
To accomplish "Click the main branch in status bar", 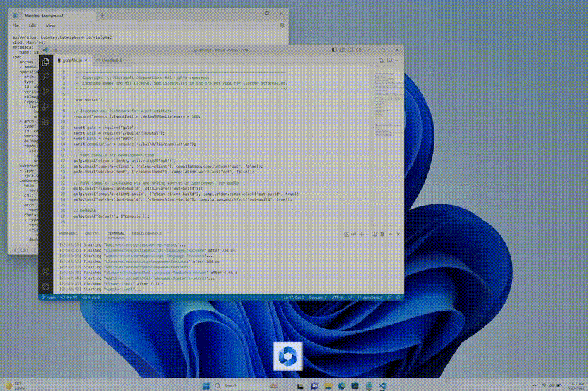I will tap(49, 297).
